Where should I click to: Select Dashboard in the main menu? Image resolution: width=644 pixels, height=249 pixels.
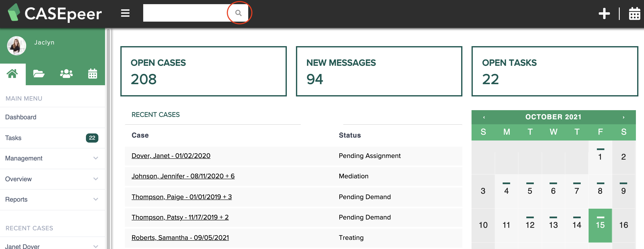[x=21, y=117]
